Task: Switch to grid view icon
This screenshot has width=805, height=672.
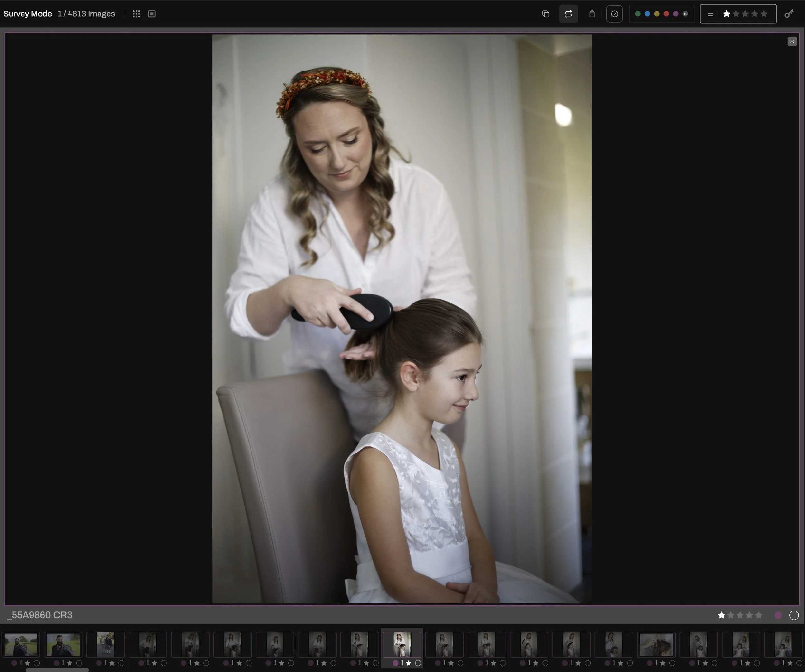Action: [136, 14]
